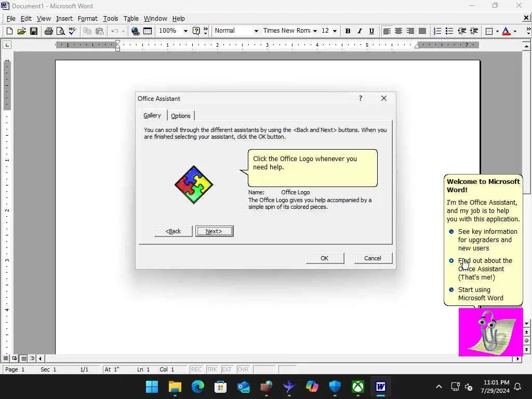Open the Format menu

click(87, 18)
